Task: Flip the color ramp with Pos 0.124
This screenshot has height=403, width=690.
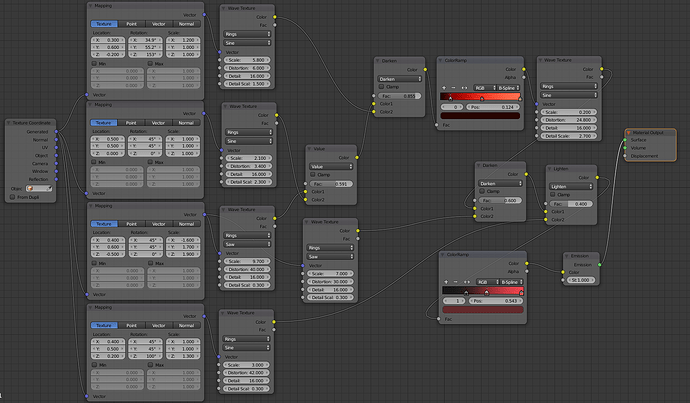Action: point(464,88)
